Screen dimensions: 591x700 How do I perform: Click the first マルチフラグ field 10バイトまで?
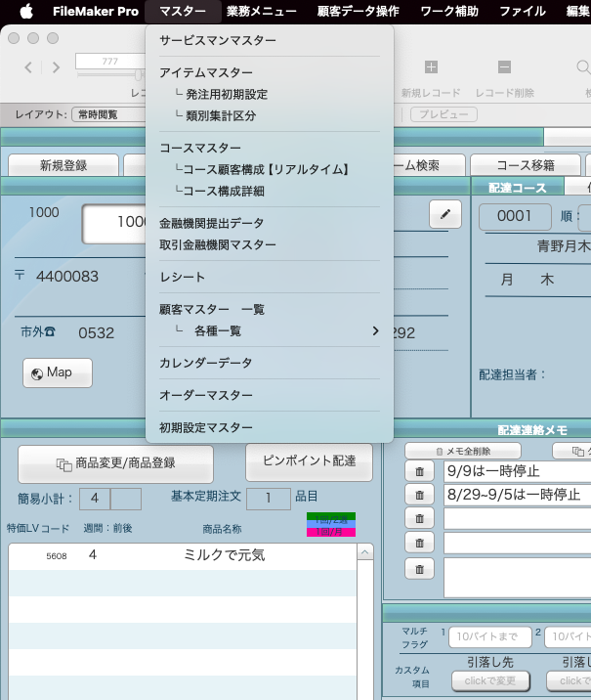[489, 636]
